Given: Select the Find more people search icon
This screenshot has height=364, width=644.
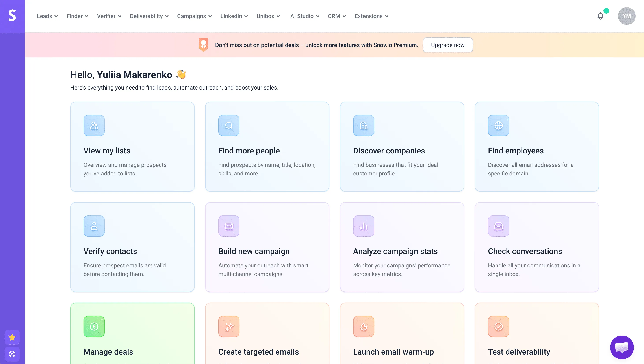Looking at the screenshot, I should [x=228, y=125].
